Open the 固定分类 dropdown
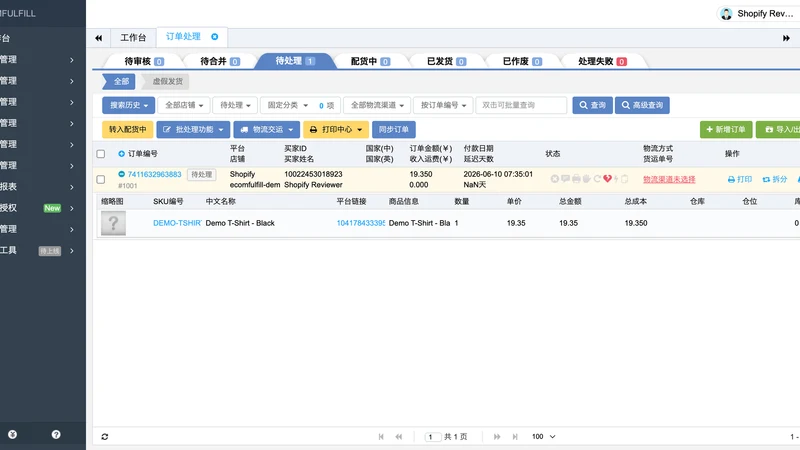Image resolution: width=800 pixels, height=450 pixels. coord(287,105)
